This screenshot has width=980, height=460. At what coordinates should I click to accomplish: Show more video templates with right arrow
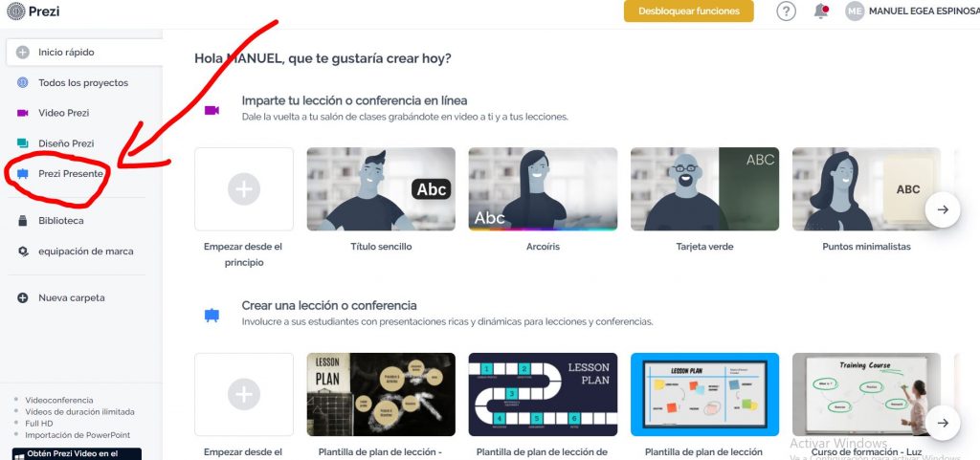pyautogui.click(x=943, y=209)
